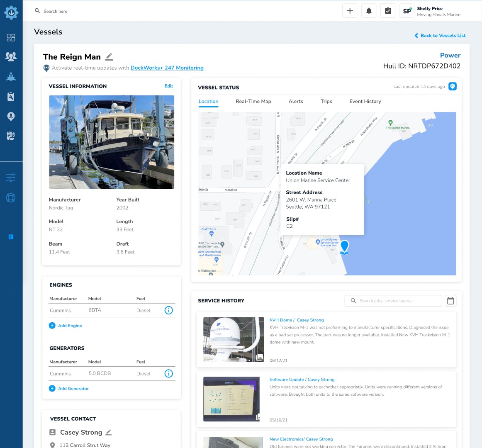Click Hull ID: NRTDP672D402 text
482x448 pixels.
422,66
